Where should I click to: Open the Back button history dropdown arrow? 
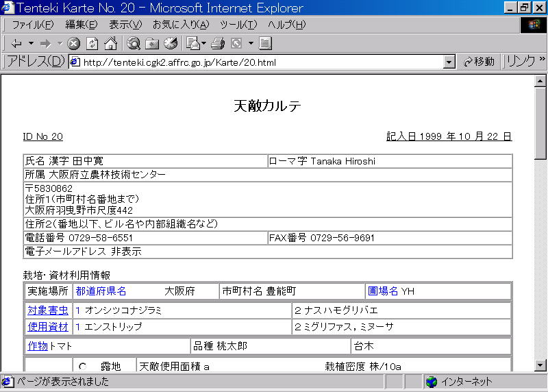[x=32, y=43]
